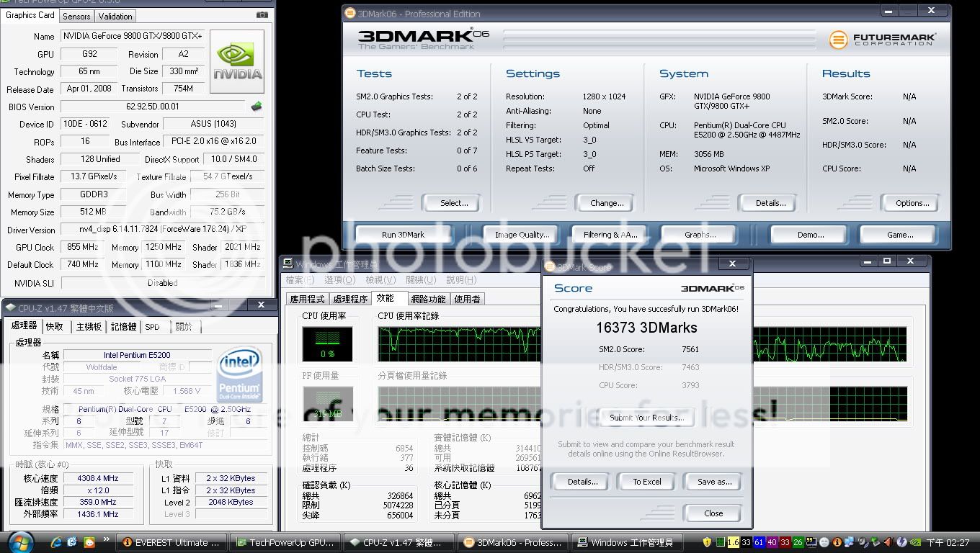Click the Futuremark logo in 3DMark06
The width and height of the screenshot is (980, 553).
coord(882,40)
